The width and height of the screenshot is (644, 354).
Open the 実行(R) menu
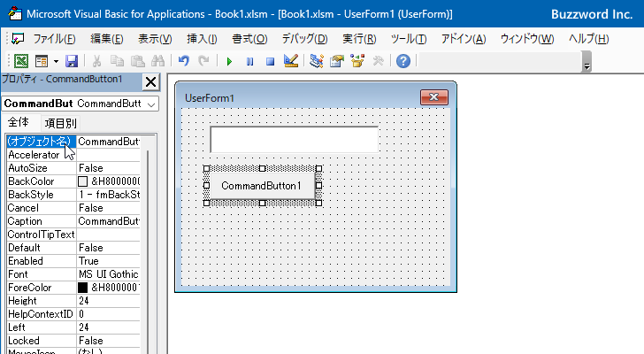pyautogui.click(x=359, y=39)
